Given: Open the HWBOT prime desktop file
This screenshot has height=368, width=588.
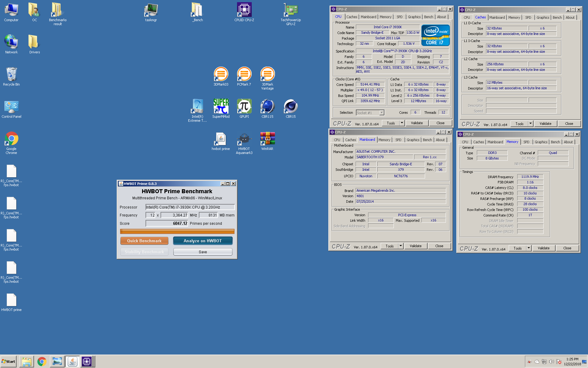Looking at the screenshot, I should tap(11, 302).
